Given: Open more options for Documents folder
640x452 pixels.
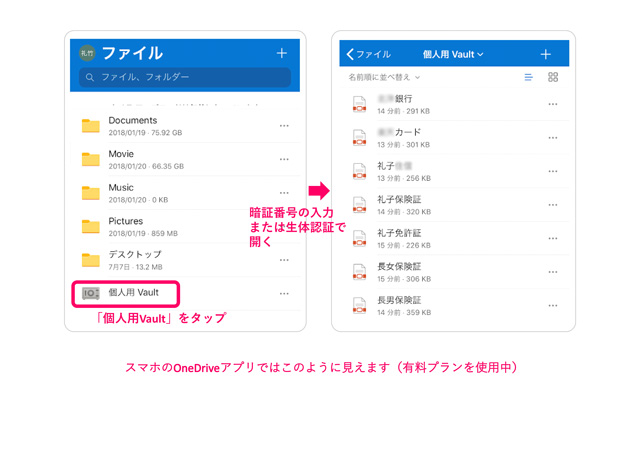Looking at the screenshot, I should click(x=284, y=126).
